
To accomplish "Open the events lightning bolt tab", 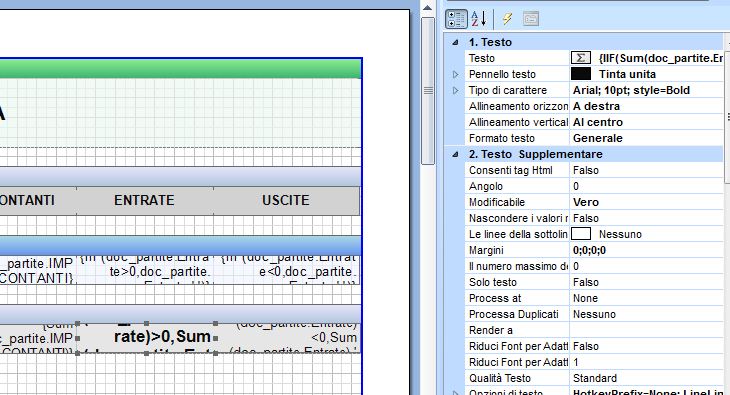I will pos(507,19).
